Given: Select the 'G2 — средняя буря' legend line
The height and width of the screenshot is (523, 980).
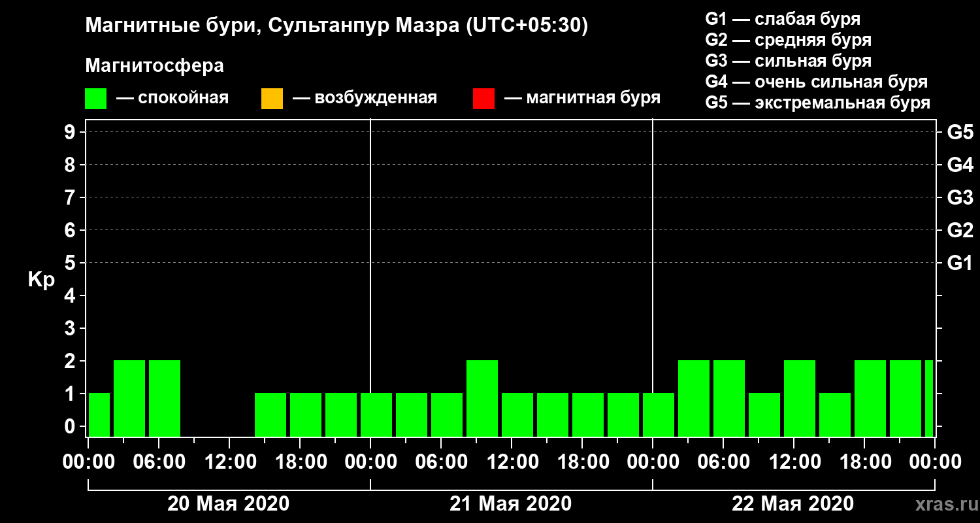Looking at the screenshot, I should [789, 39].
